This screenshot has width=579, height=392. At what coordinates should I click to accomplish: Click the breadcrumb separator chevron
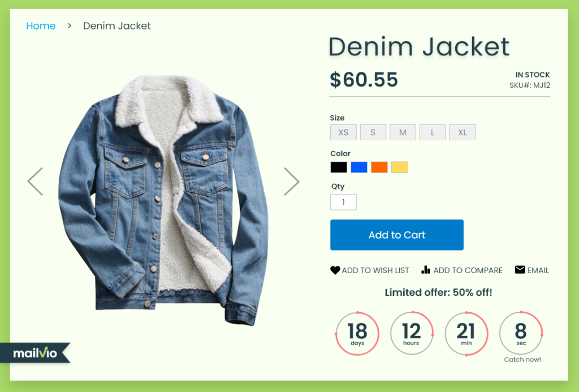70,26
